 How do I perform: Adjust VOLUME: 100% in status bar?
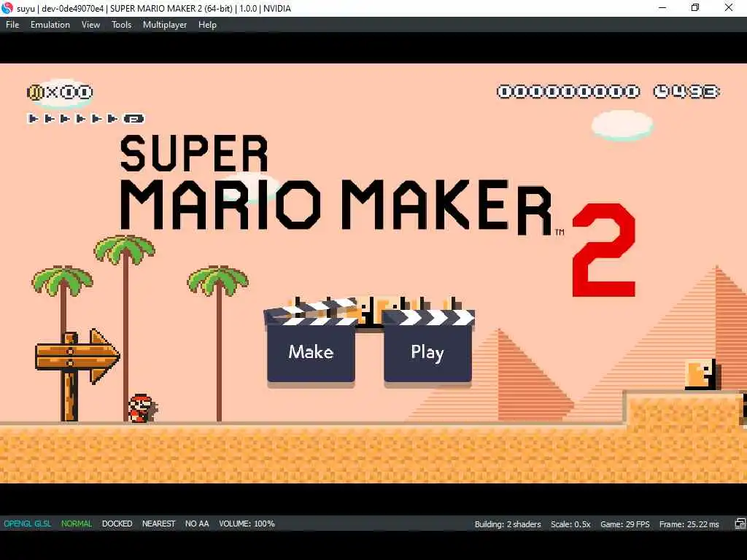[247, 524]
